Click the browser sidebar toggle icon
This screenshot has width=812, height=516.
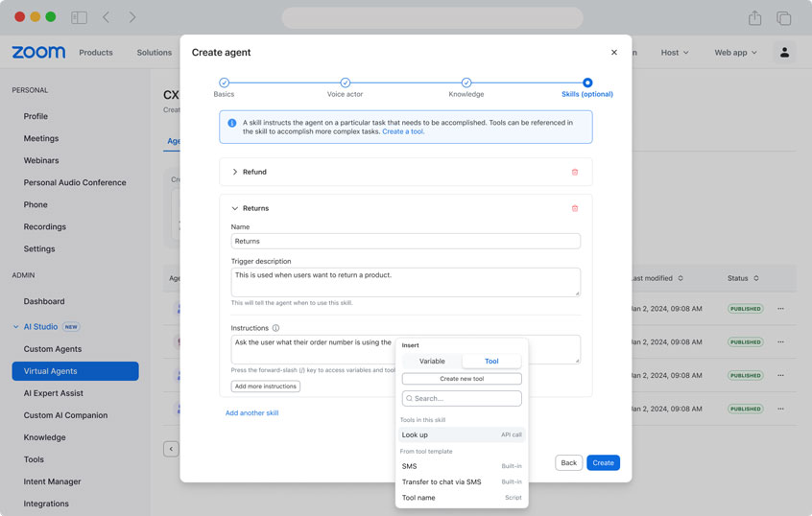79,17
